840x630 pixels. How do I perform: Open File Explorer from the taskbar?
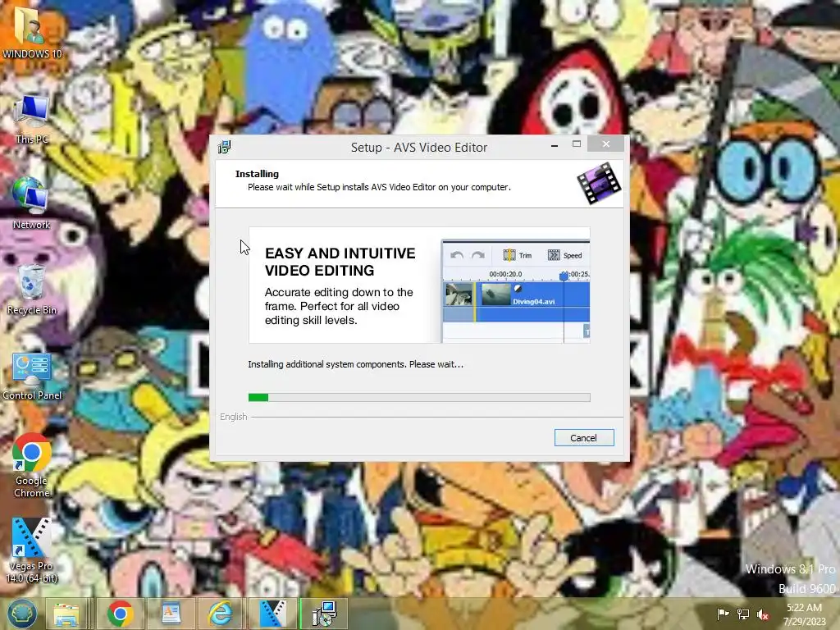66,614
